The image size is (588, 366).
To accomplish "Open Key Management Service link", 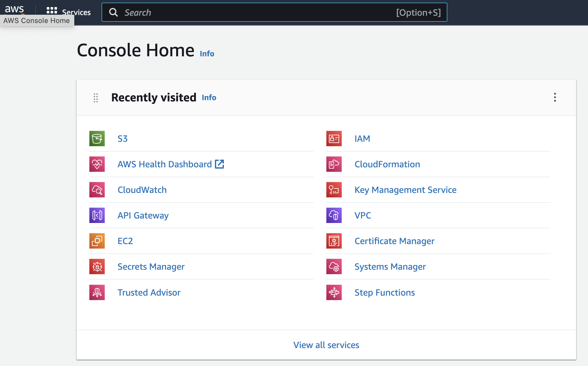I will (x=405, y=190).
